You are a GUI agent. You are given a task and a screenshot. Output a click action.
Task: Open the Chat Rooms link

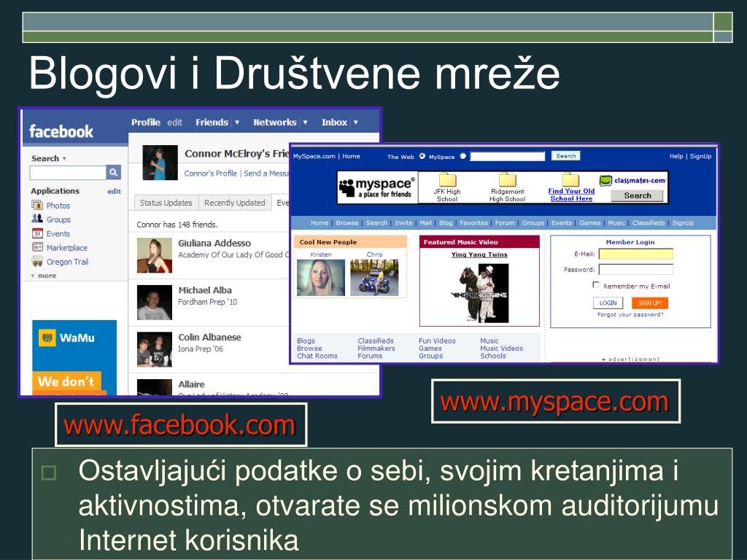pyautogui.click(x=317, y=356)
